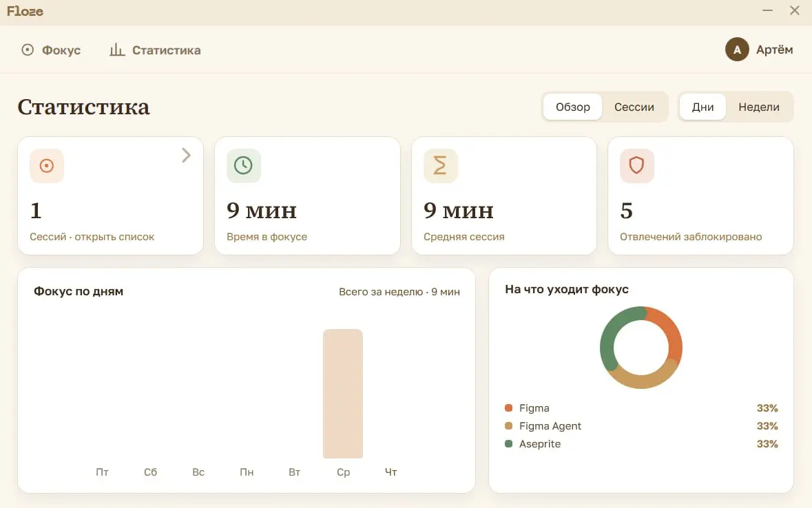The width and height of the screenshot is (812, 508).
Task: Click the 9 мин value above Время в фокусе
Action: click(262, 210)
